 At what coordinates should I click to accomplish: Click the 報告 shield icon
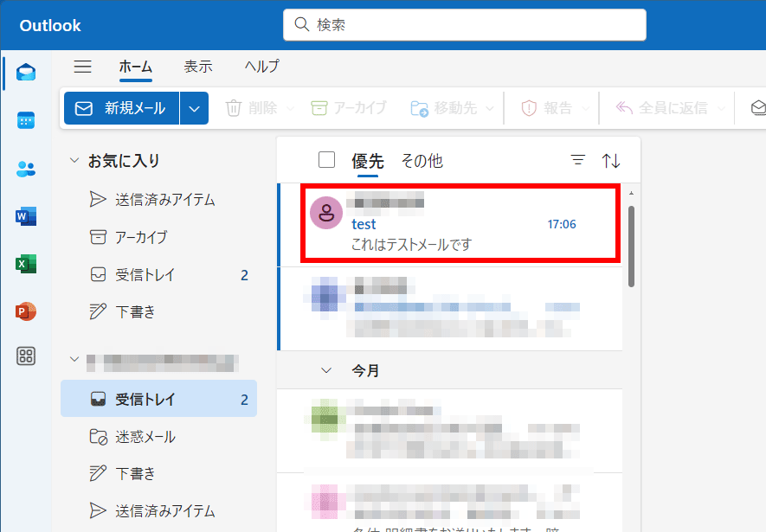529,108
